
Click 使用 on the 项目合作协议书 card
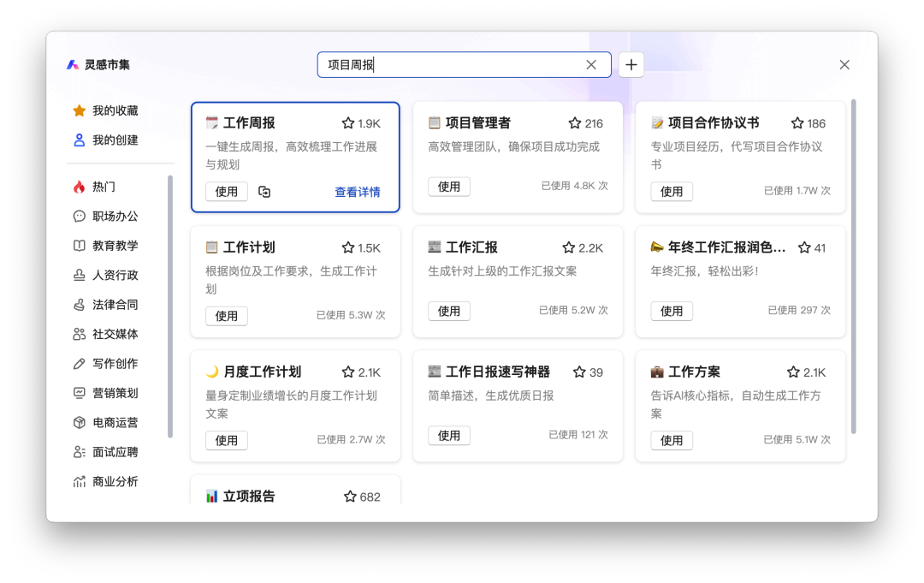[x=672, y=192]
